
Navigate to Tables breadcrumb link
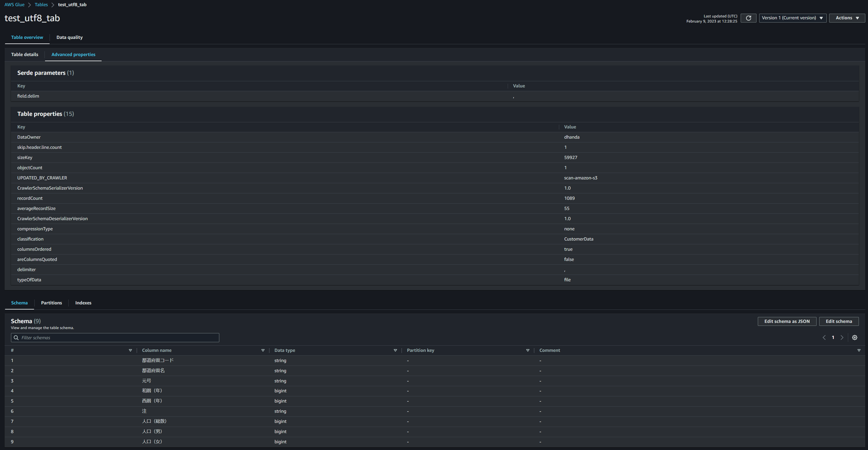pyautogui.click(x=41, y=5)
